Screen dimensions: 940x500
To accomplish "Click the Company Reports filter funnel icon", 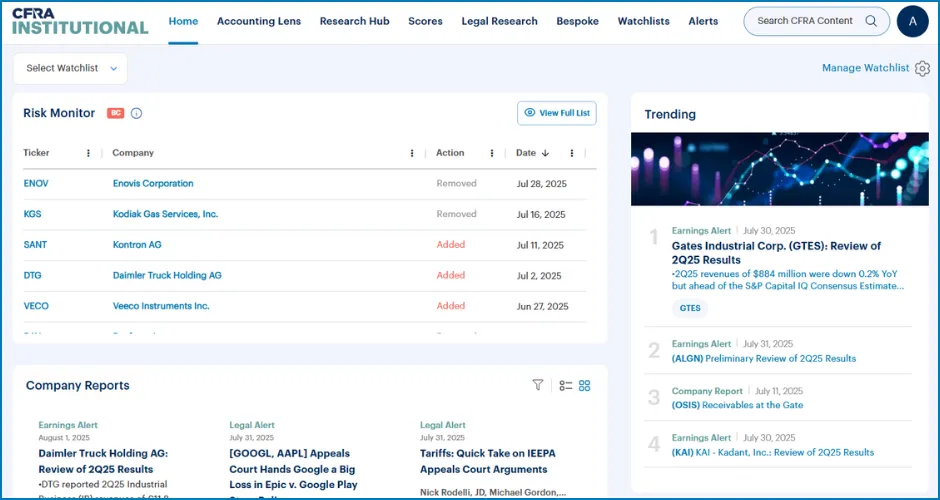I will pos(538,385).
